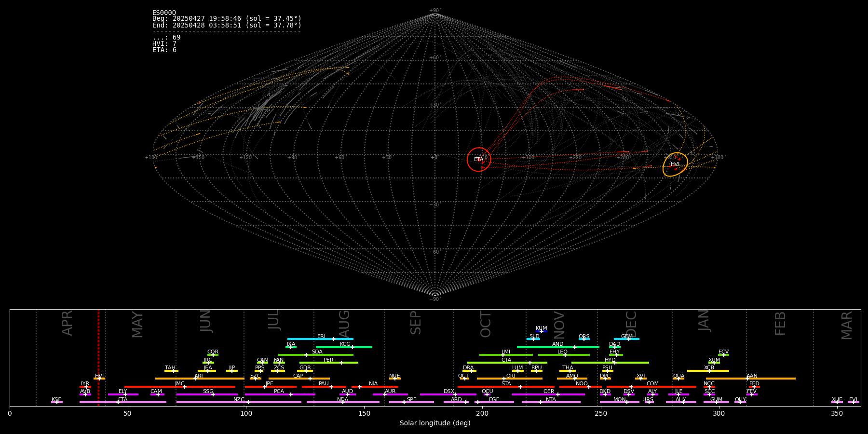This screenshot has height=434, width=868.
Task: Click the MAY month label in the timeline
Action: pos(137,325)
